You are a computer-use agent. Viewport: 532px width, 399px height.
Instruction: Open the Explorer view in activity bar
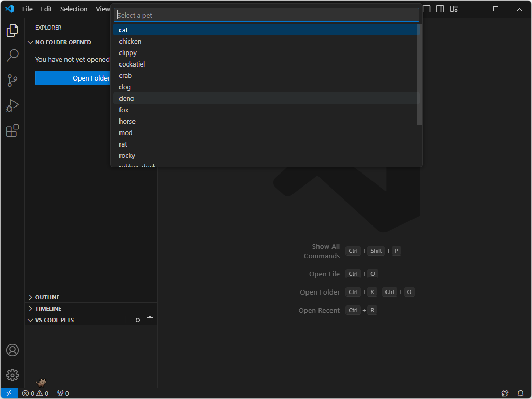tap(12, 31)
